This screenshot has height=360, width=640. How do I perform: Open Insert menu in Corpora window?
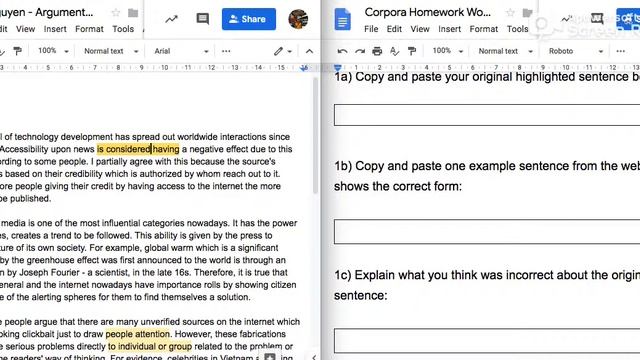pyautogui.click(x=449, y=29)
